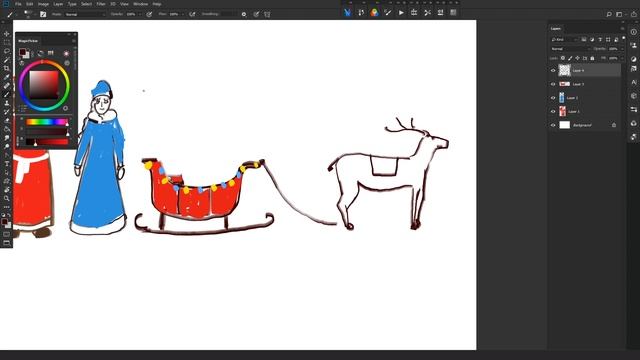The image size is (640, 360).
Task: Select the Eyedropper tool
Action: click(7, 77)
